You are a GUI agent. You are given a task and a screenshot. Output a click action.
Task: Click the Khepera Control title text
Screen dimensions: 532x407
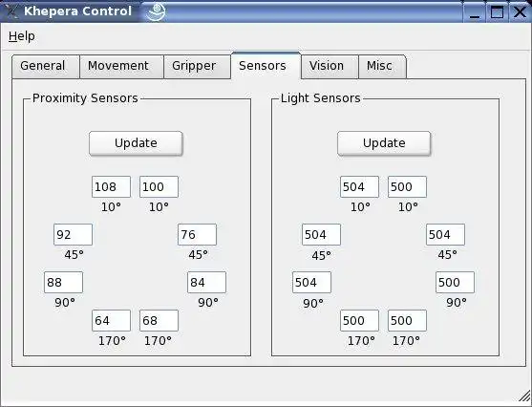pyautogui.click(x=77, y=11)
